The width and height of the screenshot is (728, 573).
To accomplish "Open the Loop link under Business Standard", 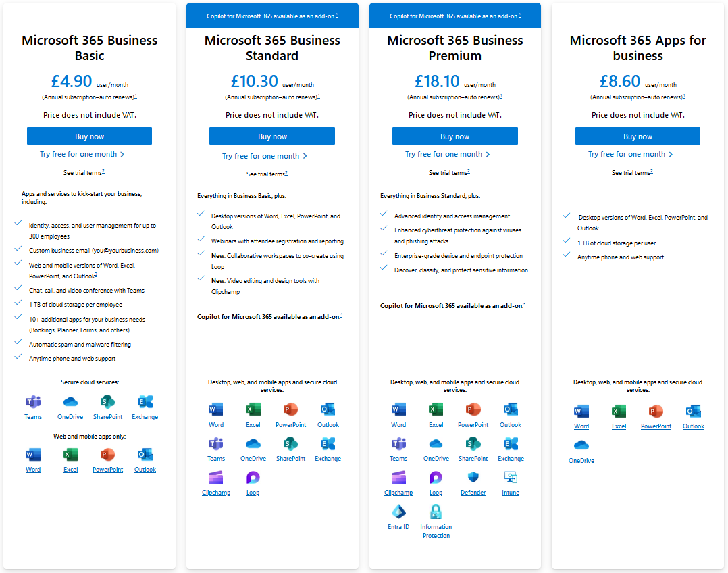I will click(x=253, y=493).
